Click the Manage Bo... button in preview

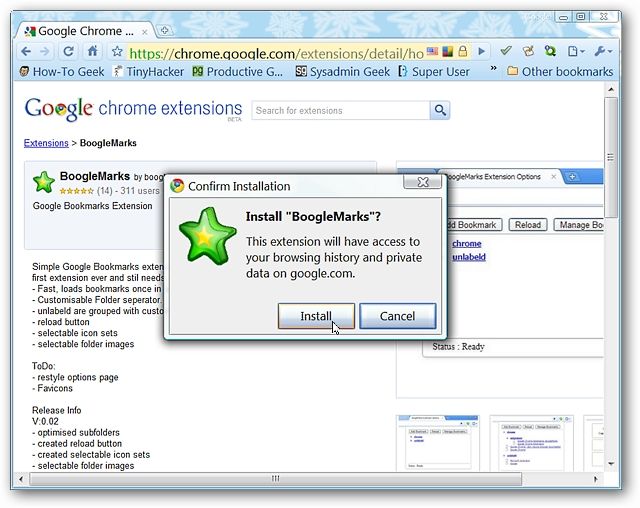coord(578,225)
